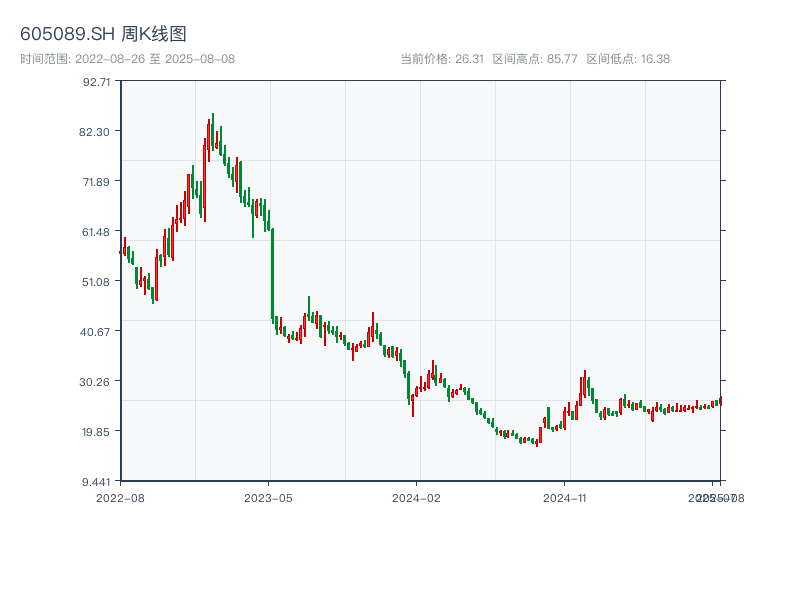Click the 30.26 y-axis price label
The width and height of the screenshot is (800, 600).
[97, 382]
